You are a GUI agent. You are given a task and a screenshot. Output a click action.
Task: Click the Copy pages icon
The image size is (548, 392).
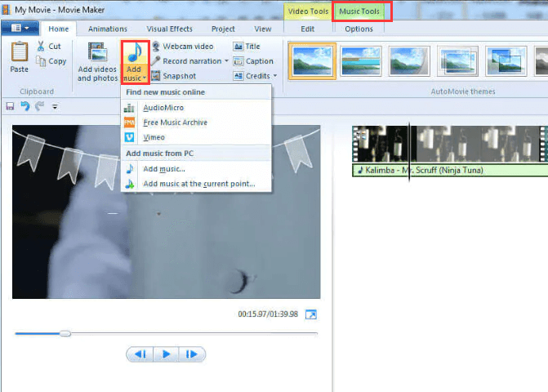[41, 61]
